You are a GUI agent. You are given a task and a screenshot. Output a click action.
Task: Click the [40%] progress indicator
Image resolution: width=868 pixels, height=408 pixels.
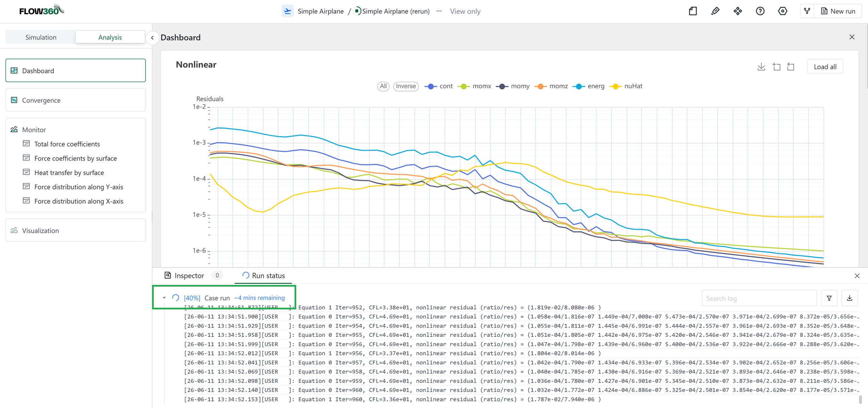tap(192, 298)
